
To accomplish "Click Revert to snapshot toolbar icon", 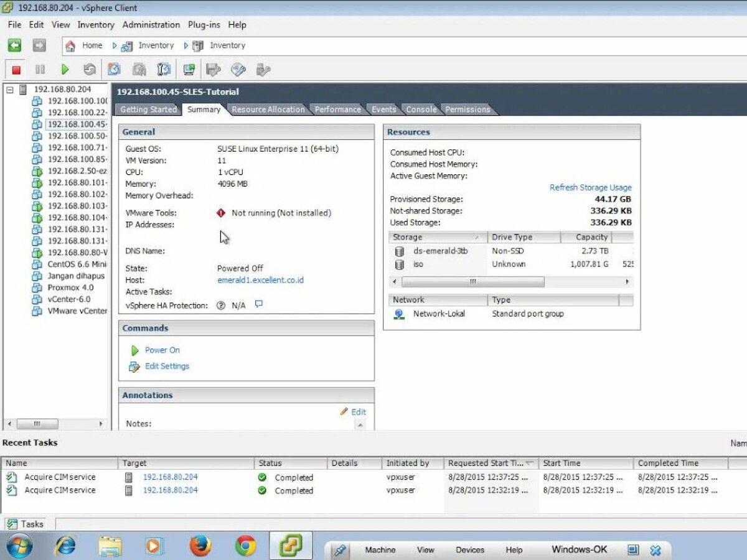I will pos(139,69).
